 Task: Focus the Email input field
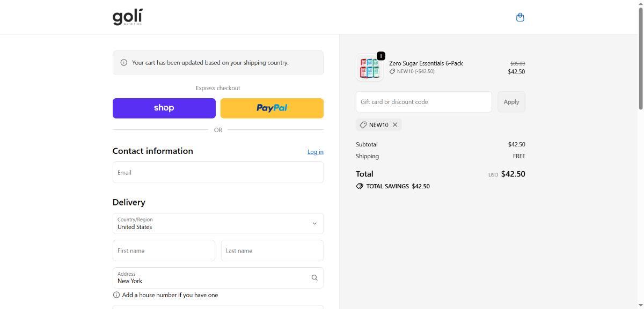click(x=218, y=173)
